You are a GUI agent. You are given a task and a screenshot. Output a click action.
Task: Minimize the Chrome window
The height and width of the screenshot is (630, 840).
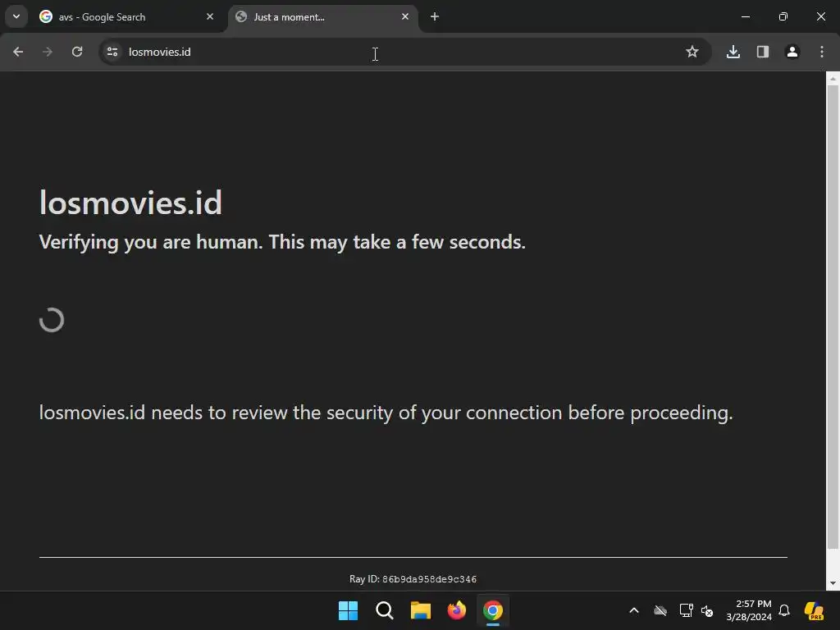[x=745, y=16]
